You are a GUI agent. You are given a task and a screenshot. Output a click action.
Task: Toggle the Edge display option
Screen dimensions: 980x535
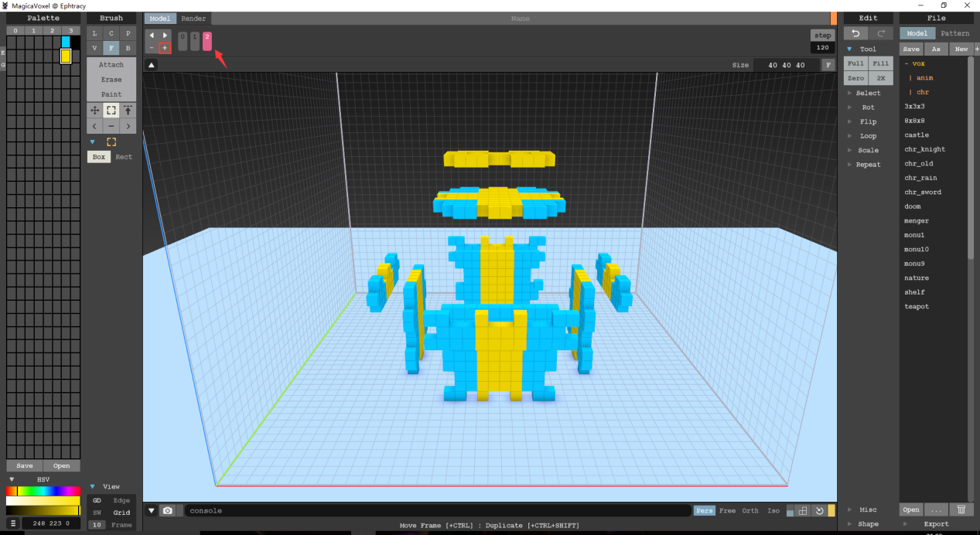tap(122, 500)
